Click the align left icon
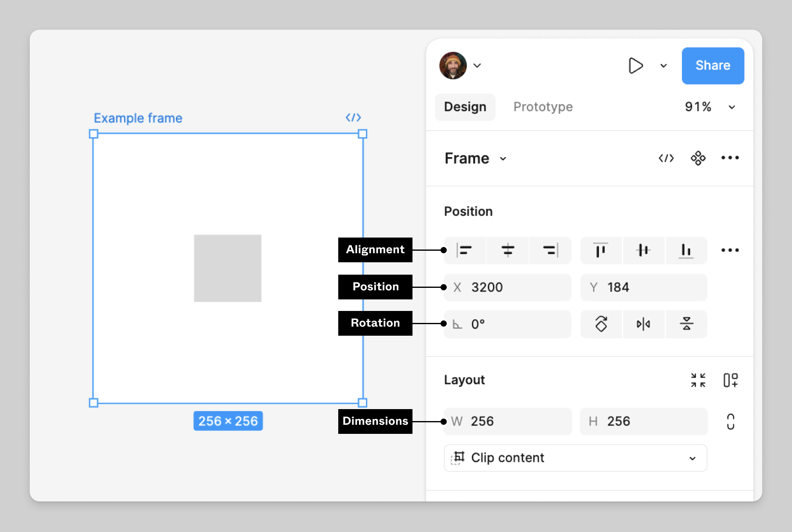 pos(464,250)
